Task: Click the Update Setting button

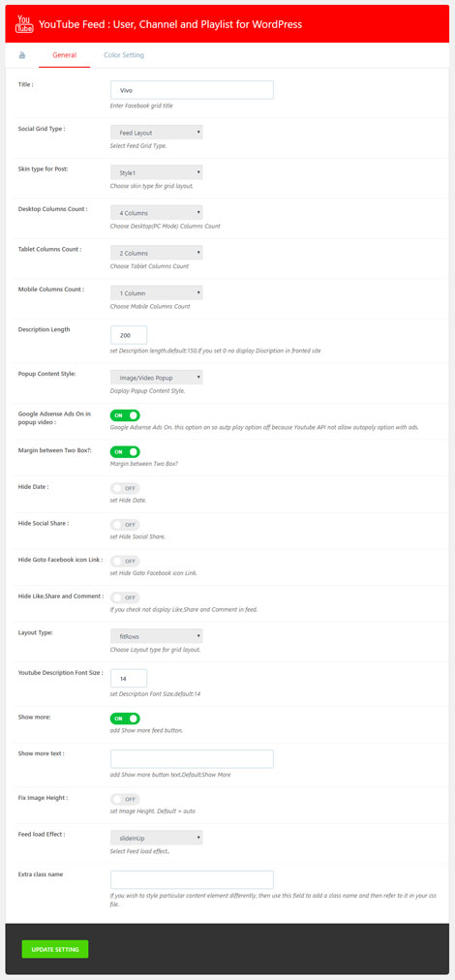Action: (55, 949)
